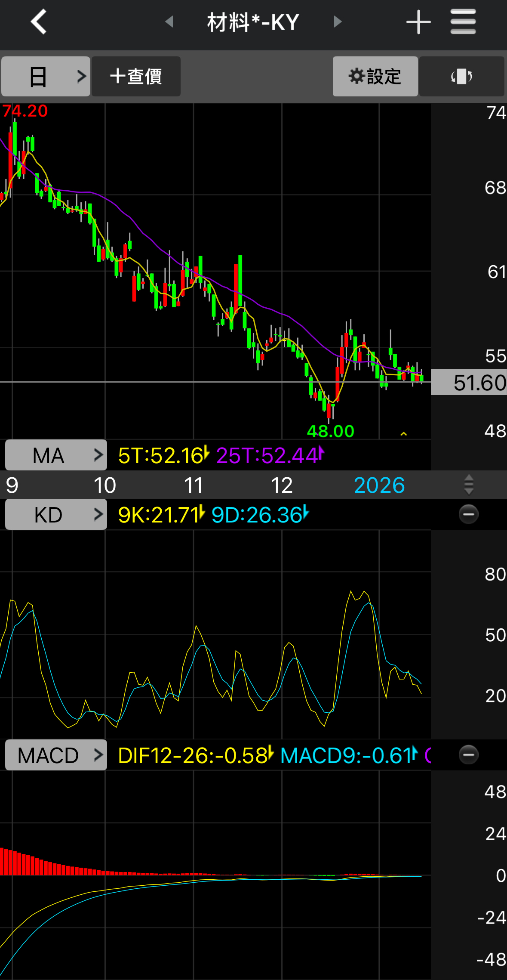Select the 2026 label on the date axis
The image size is (507, 980).
click(x=379, y=485)
